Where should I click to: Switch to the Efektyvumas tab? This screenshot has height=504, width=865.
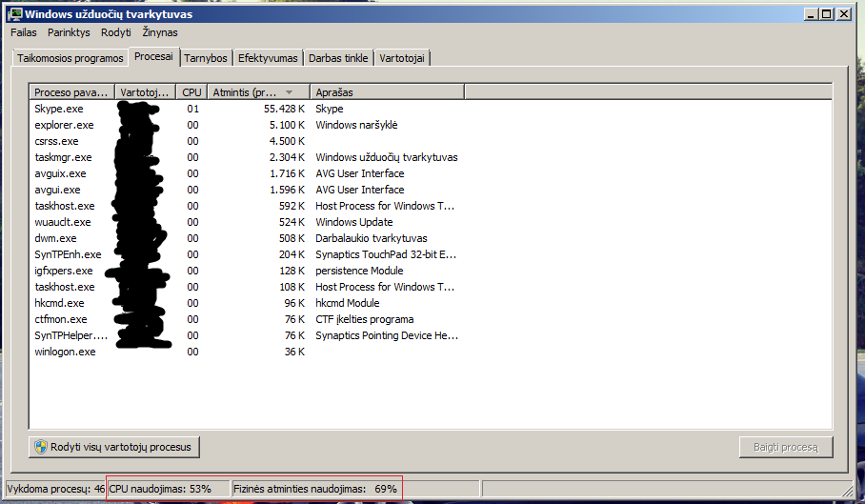click(268, 58)
